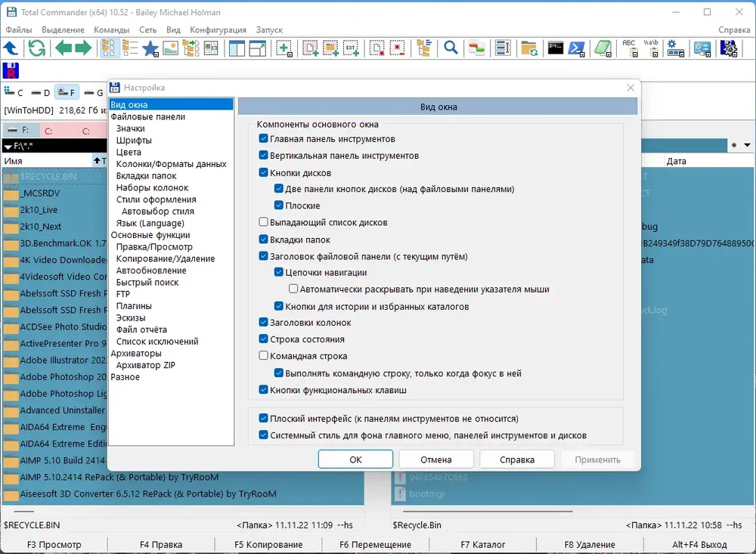Viewport: 756px width, 554px height.
Task: Enable 'Командная строка' checkbox
Action: point(263,355)
